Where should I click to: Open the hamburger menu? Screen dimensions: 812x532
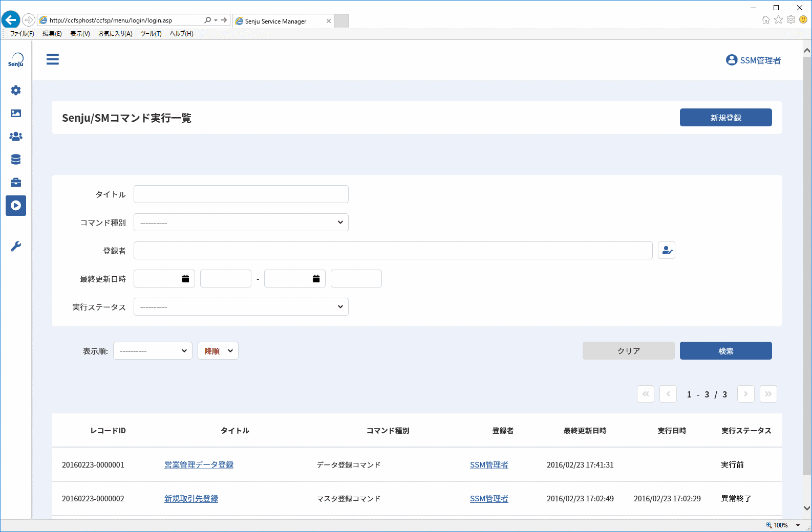pos(52,59)
